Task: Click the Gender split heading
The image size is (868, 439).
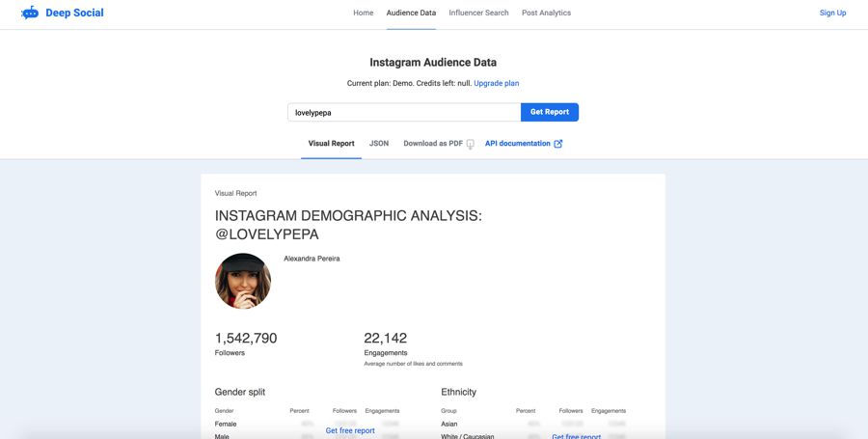Action: click(240, 392)
